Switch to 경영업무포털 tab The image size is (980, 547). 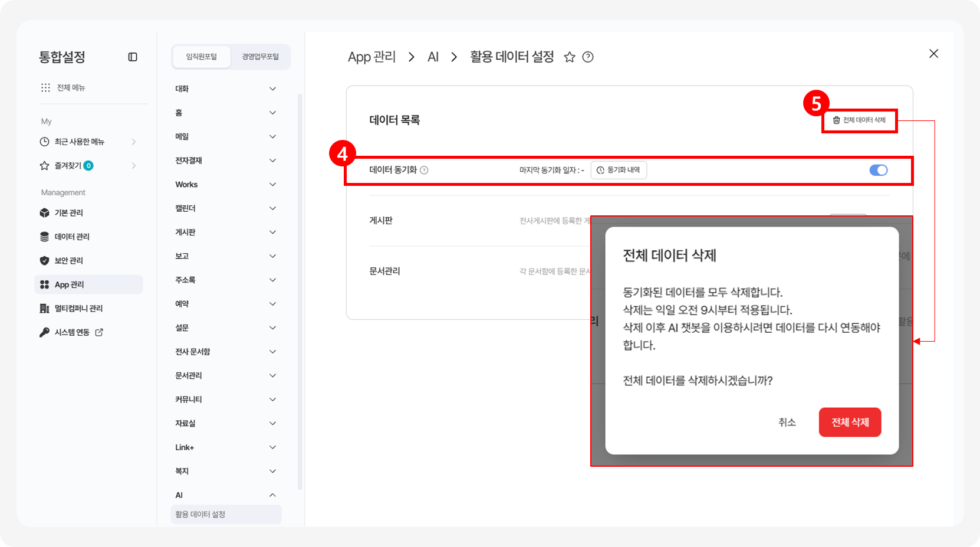click(x=260, y=57)
